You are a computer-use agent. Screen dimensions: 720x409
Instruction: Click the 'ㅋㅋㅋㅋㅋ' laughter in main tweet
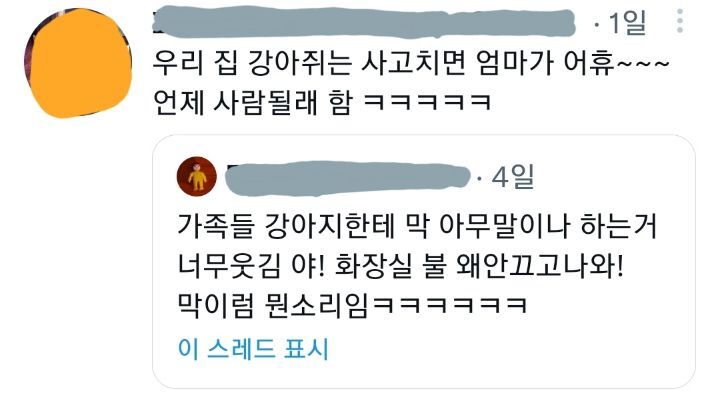(427, 102)
